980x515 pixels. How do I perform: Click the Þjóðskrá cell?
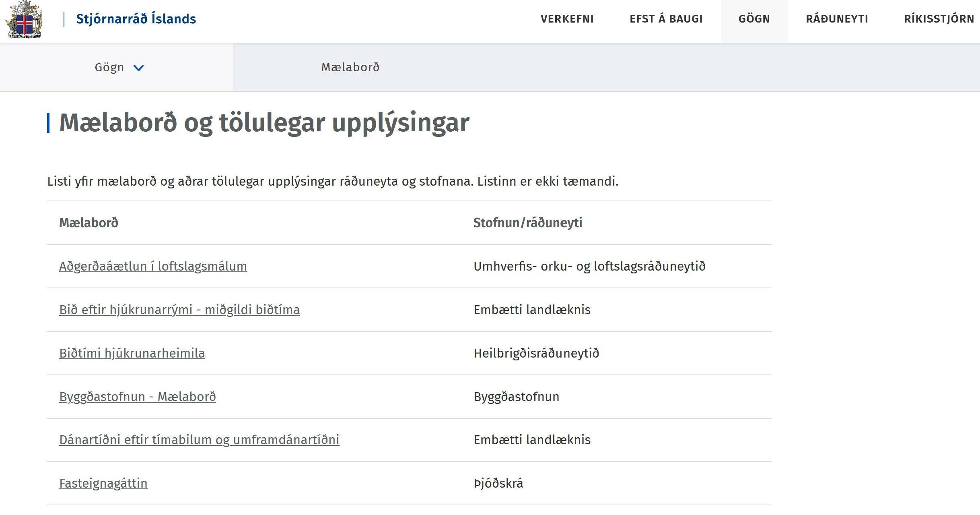(498, 483)
